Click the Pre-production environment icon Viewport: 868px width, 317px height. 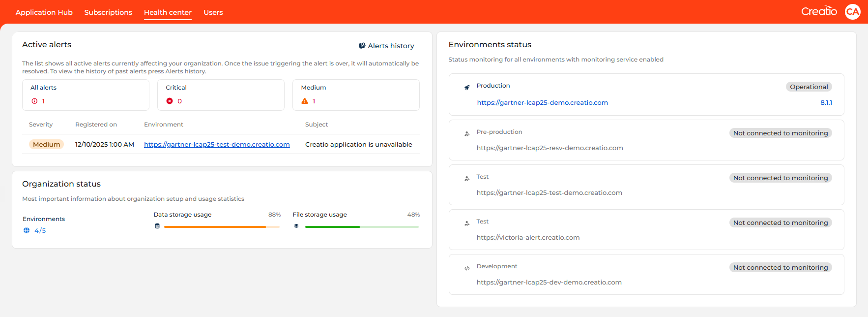tap(467, 134)
